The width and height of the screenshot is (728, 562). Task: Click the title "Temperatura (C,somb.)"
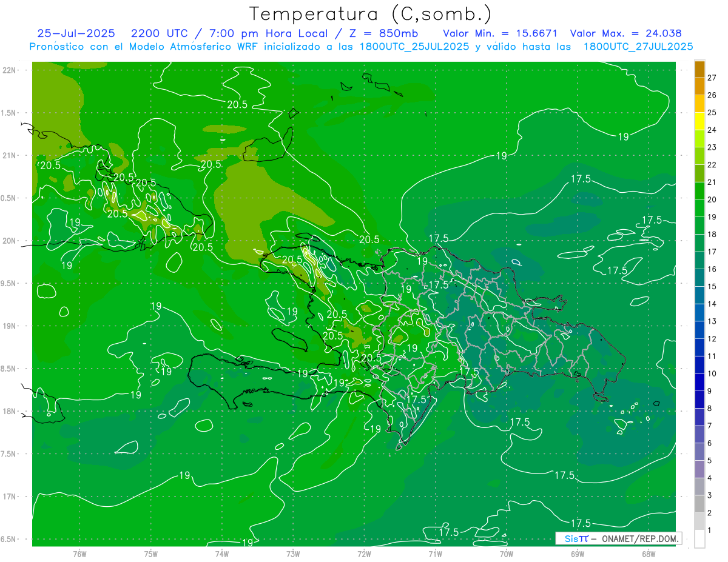370,14
